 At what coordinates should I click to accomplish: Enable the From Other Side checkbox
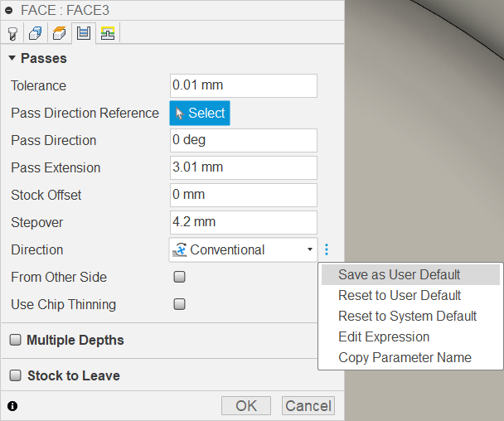(179, 277)
